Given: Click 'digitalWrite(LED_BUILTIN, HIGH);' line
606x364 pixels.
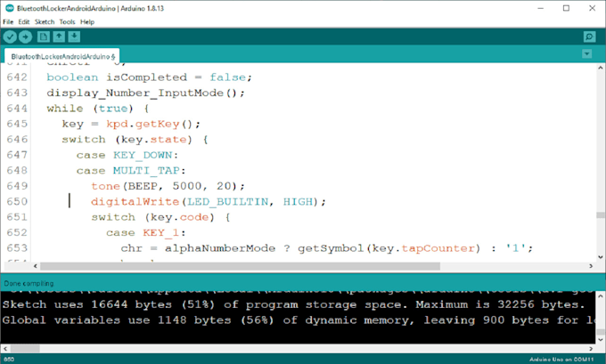Looking at the screenshot, I should (x=209, y=201).
